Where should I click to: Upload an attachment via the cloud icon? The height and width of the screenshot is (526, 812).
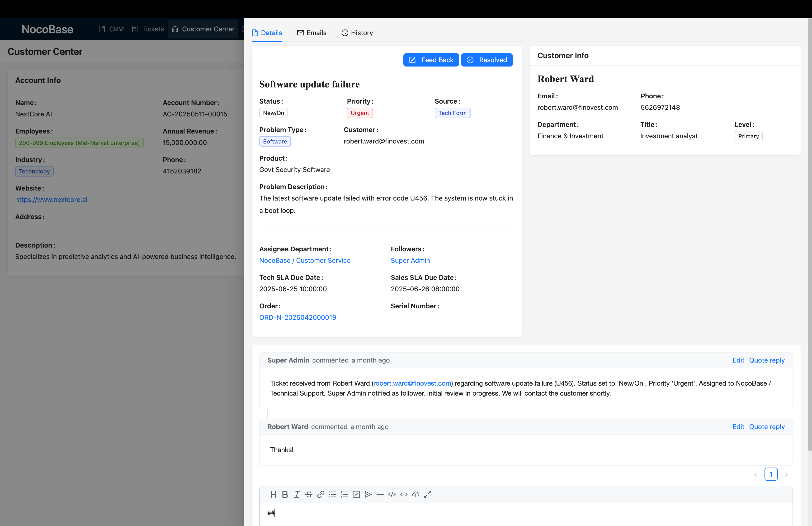point(415,494)
